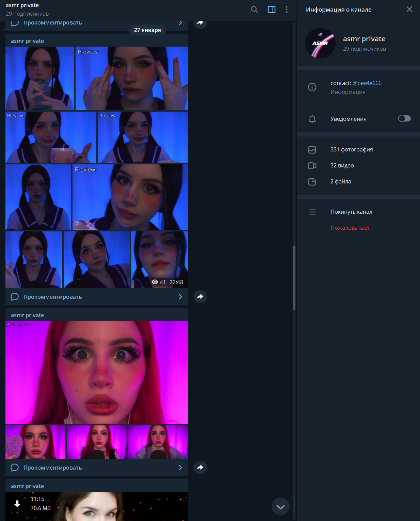Open the asmr private channel avatar
The height and width of the screenshot is (521, 420).
click(x=320, y=43)
